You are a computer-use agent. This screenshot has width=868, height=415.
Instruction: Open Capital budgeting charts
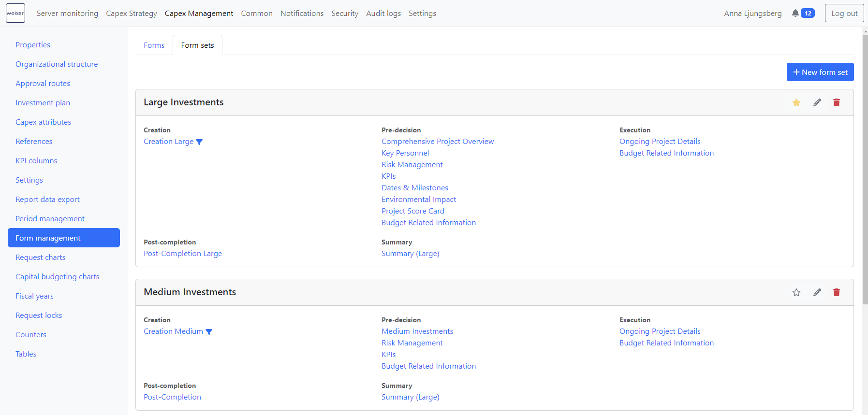tap(57, 276)
